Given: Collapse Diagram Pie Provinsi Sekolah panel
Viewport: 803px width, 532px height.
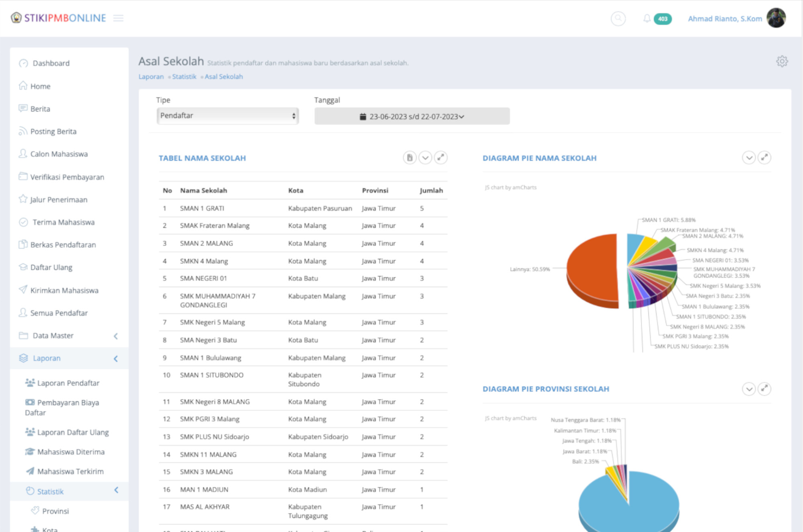Looking at the screenshot, I should click(749, 389).
